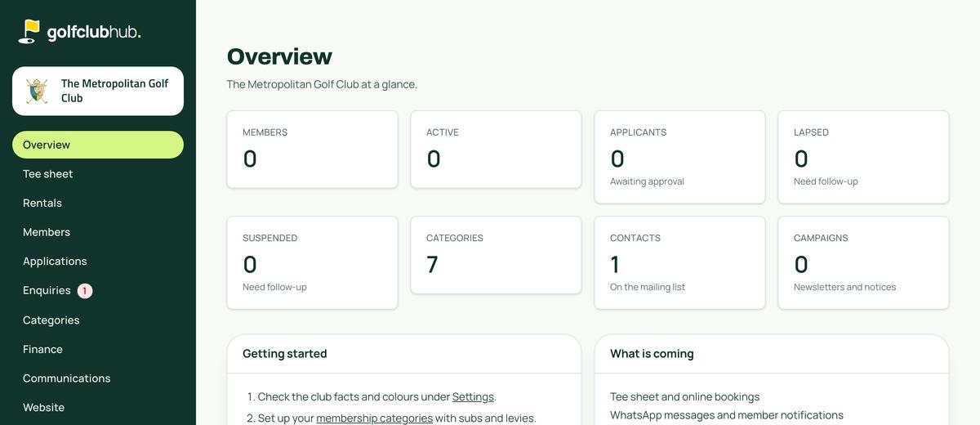Click 'The Metropolitan Golf Club at a glance.' text
The width and height of the screenshot is (980, 425).
322,84
